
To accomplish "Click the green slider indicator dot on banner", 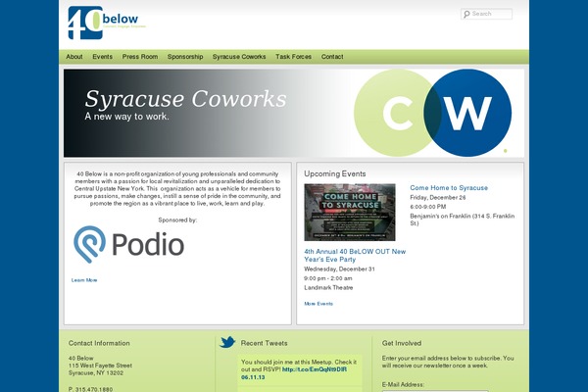I will pos(506,151).
